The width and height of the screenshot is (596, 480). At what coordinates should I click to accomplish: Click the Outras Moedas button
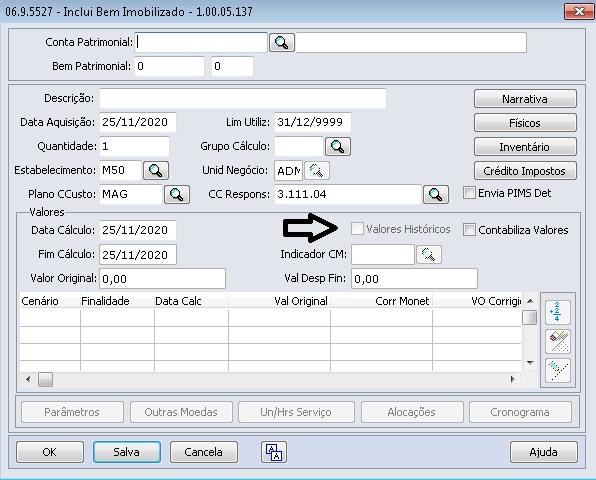pyautogui.click(x=181, y=412)
